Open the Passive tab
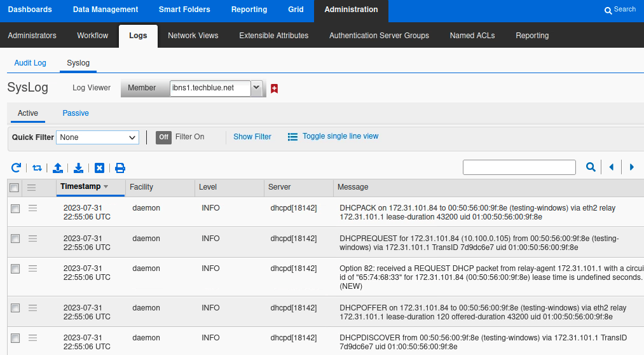 [x=76, y=113]
